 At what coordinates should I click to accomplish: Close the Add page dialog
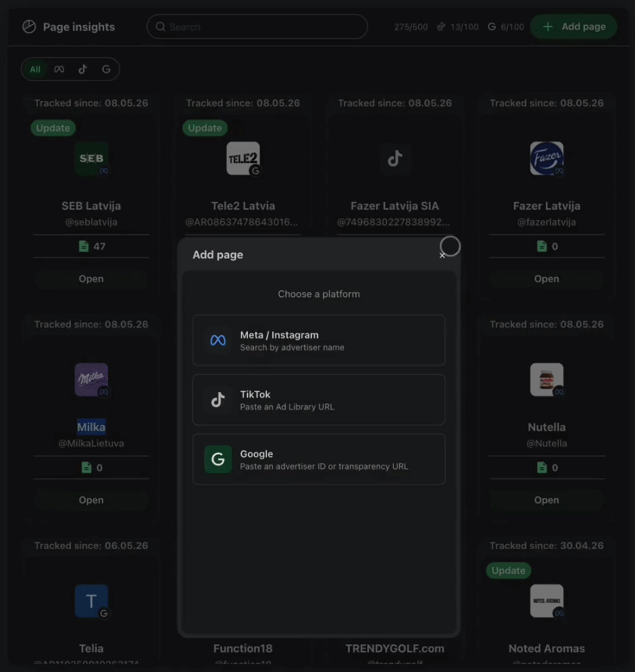(442, 256)
